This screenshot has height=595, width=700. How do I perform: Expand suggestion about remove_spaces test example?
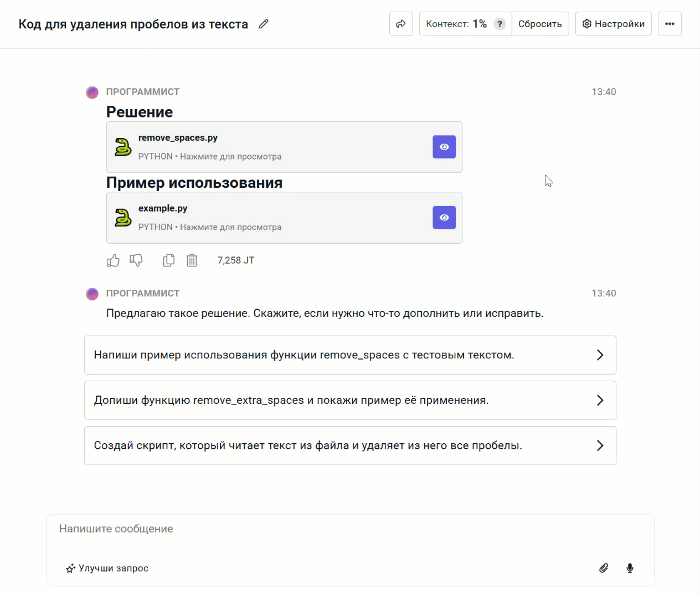350,355
